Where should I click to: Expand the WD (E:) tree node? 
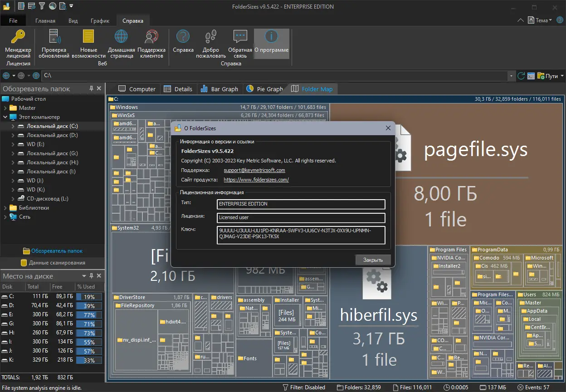click(13, 144)
